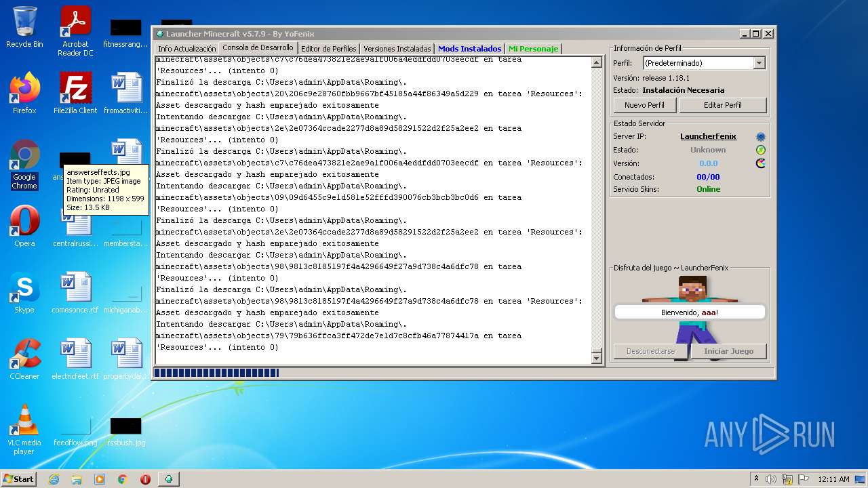Open Chrome from the taskbar

coord(123,479)
